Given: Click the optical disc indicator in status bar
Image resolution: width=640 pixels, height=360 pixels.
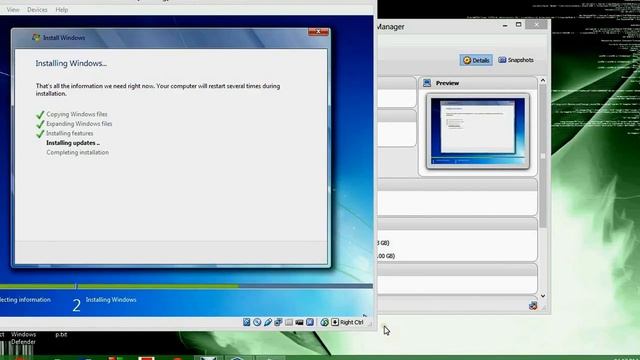Looking at the screenshot, I should click(257, 322).
